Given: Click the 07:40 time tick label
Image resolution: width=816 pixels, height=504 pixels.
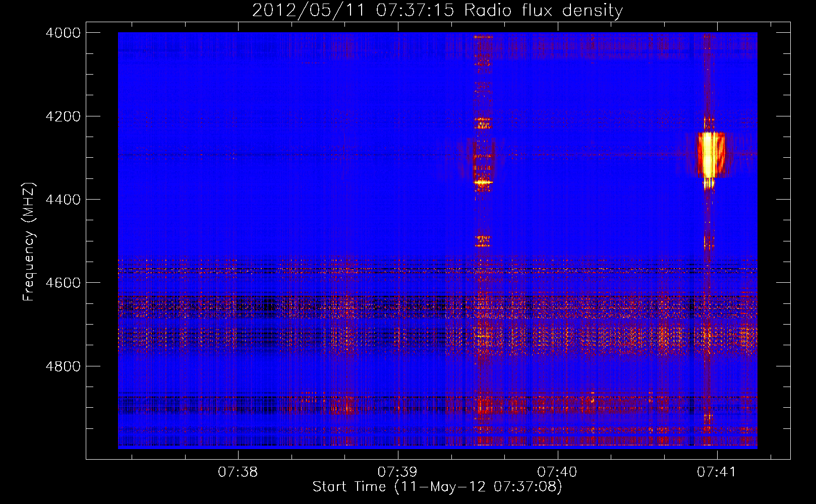Looking at the screenshot, I should [557, 472].
